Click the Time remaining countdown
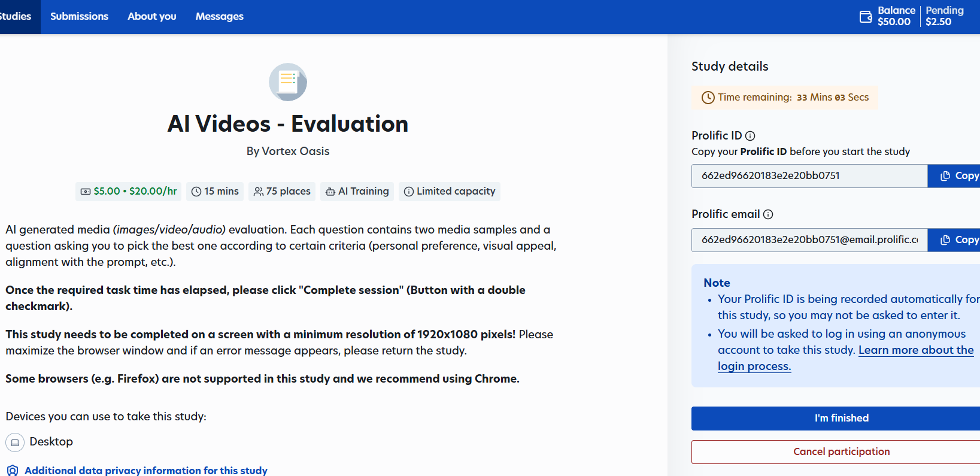The width and height of the screenshot is (980, 476). [785, 98]
